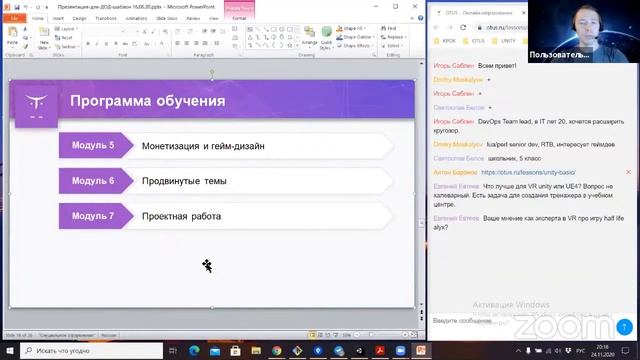Click Zoom In plus in status bar
The width and height of the screenshot is (640, 360).
(x=404, y=335)
